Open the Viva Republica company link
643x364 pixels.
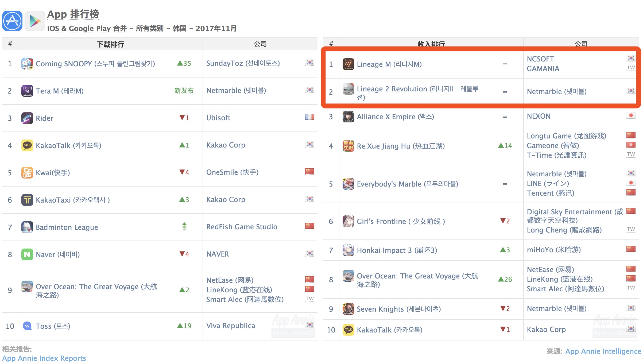click(231, 326)
